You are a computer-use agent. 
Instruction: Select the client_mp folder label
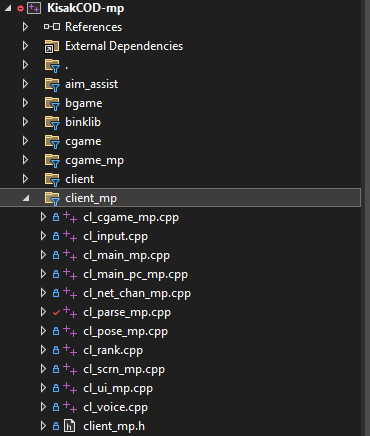pyautogui.click(x=91, y=198)
